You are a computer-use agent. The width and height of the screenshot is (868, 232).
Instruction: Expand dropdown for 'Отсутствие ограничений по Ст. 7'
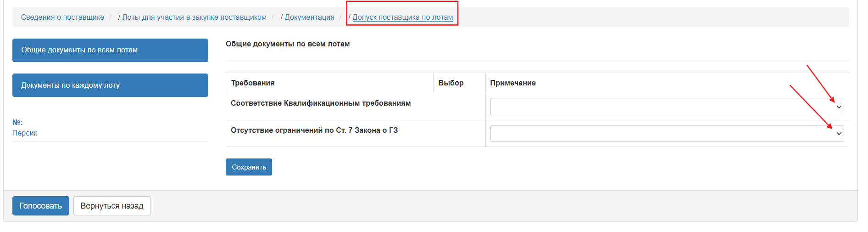tap(667, 133)
